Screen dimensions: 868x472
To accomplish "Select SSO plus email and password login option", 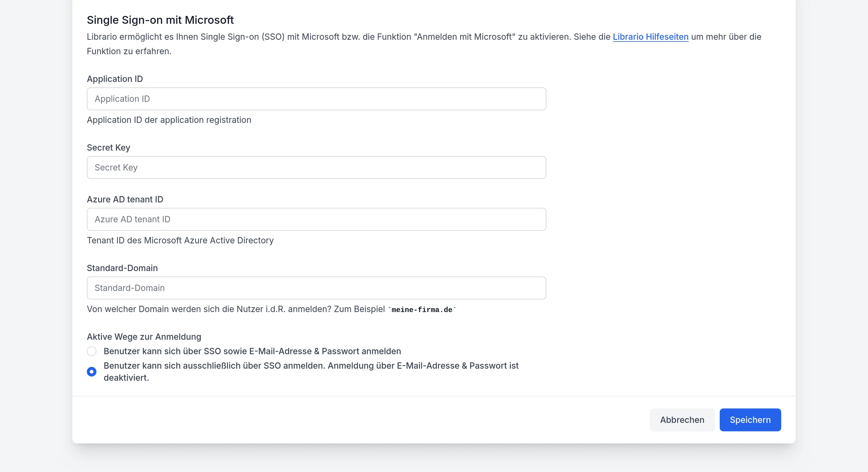I will click(x=92, y=351).
